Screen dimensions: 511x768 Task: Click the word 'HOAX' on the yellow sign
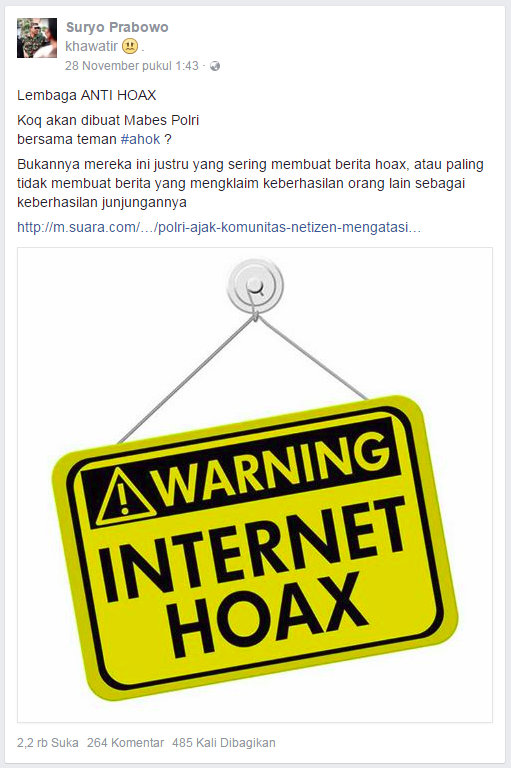(268, 616)
